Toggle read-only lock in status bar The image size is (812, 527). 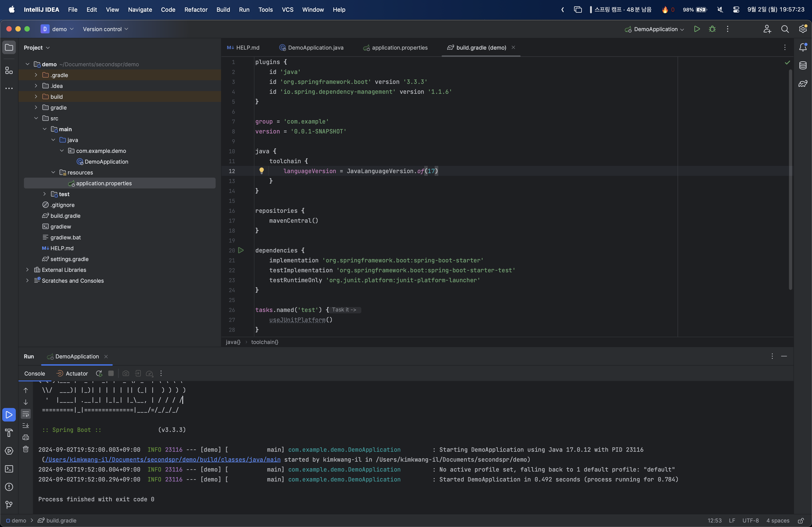(801, 520)
